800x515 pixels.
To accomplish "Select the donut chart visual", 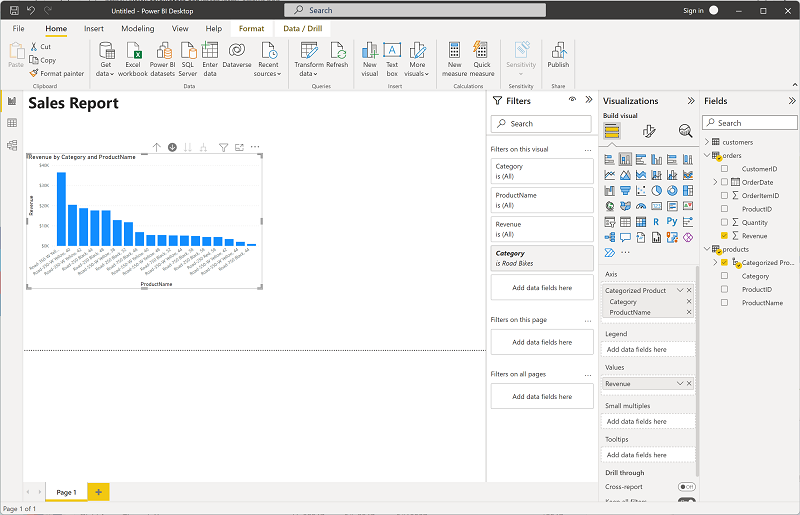I will point(672,191).
